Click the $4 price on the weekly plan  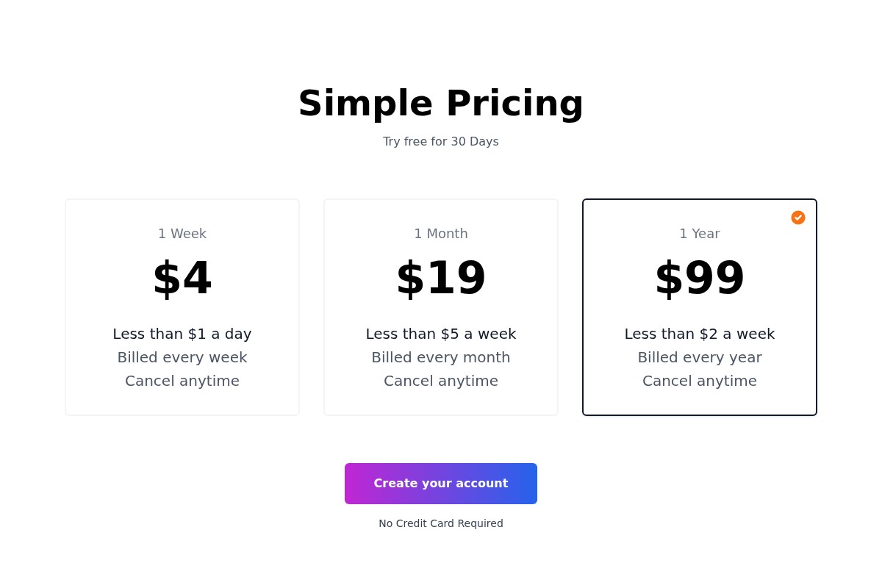pos(182,277)
